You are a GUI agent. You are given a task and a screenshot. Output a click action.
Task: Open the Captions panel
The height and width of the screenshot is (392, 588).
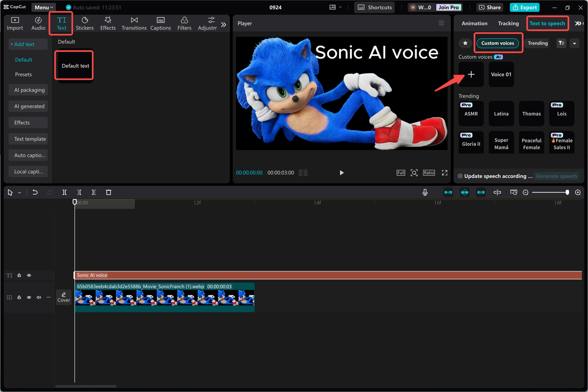(160, 23)
